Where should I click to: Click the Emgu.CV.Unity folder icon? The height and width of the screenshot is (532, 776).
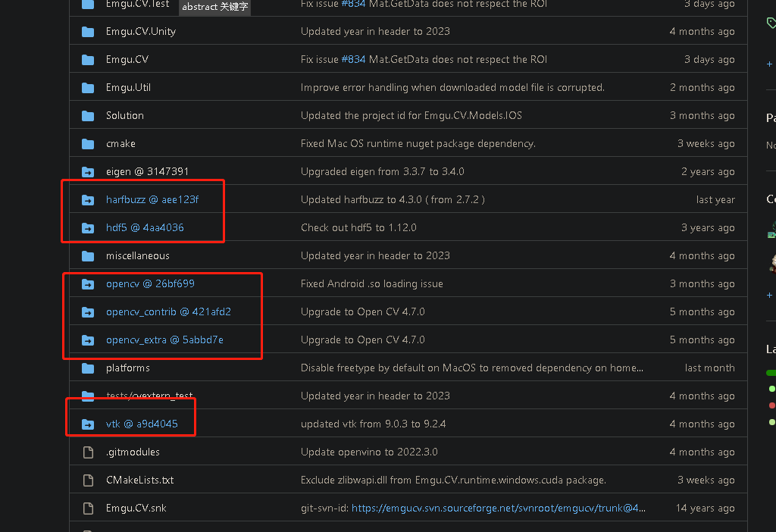click(x=88, y=32)
